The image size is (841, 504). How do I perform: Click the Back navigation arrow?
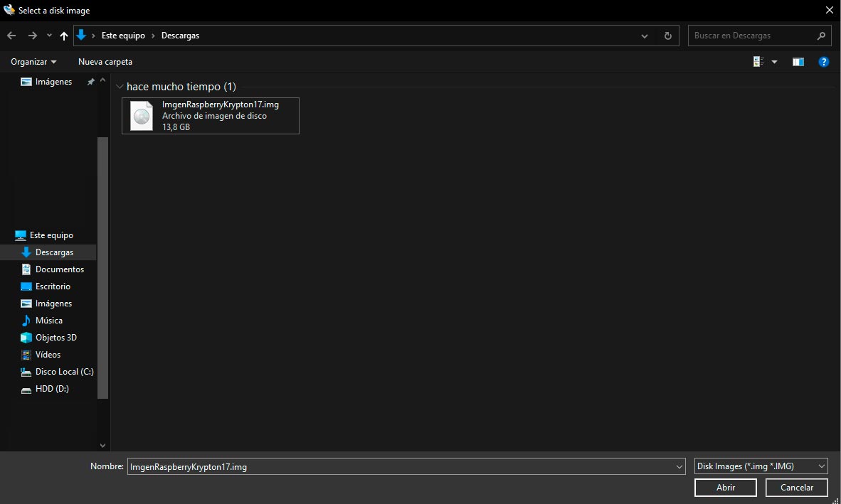(11, 36)
